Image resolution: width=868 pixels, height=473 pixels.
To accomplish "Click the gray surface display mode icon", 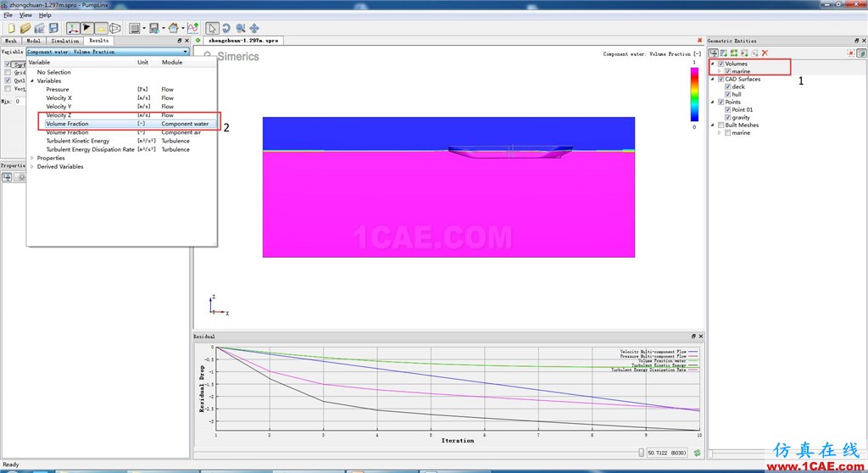I will pos(134,28).
